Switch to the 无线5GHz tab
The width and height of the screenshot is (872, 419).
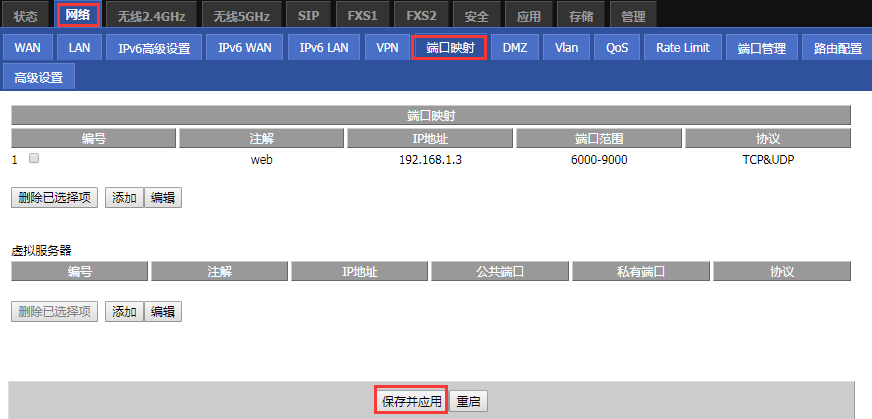click(x=242, y=16)
